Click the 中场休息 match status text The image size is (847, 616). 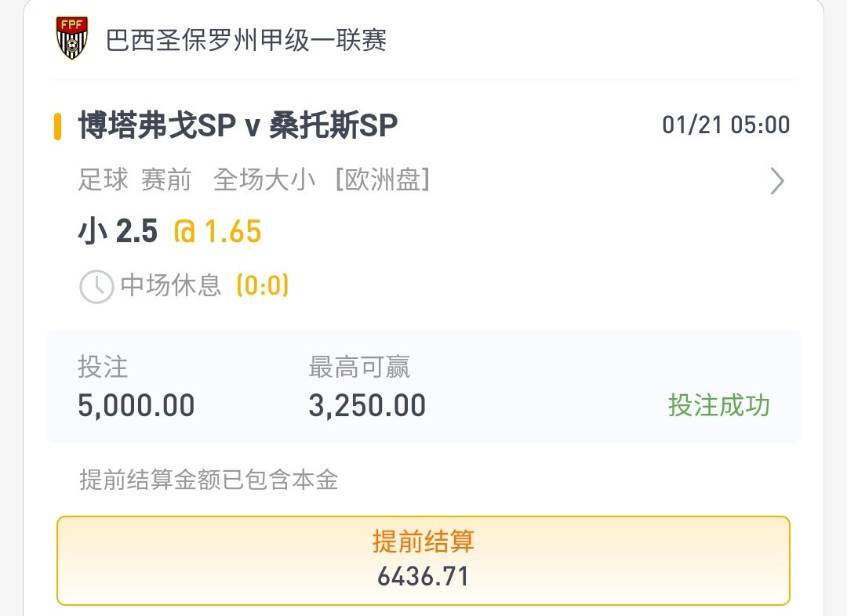tap(171, 285)
